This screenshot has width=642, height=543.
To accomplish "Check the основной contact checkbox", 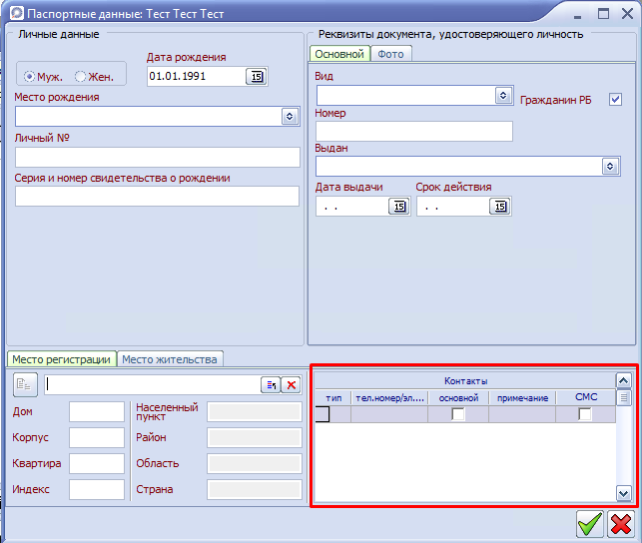I will [458, 414].
